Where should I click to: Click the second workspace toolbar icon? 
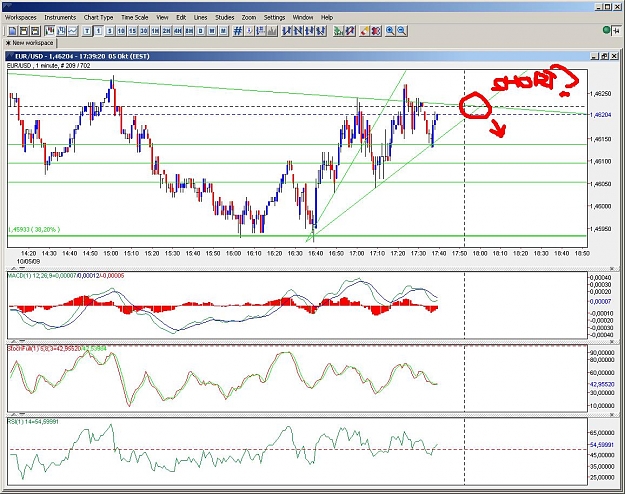[24, 31]
